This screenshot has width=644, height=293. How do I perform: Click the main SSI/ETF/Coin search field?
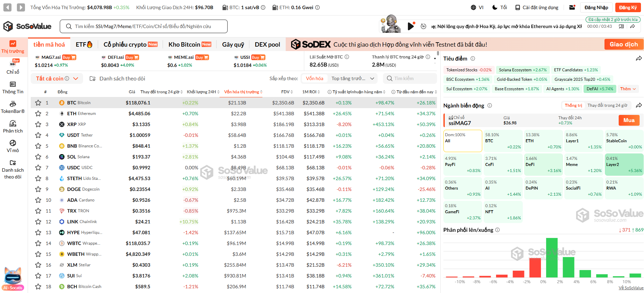144,26
